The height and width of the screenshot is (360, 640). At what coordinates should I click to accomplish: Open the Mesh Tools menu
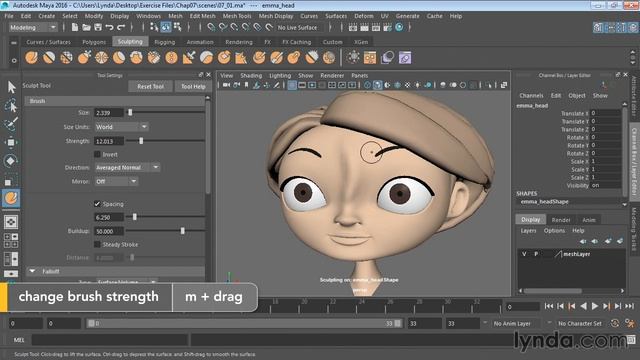(237, 16)
